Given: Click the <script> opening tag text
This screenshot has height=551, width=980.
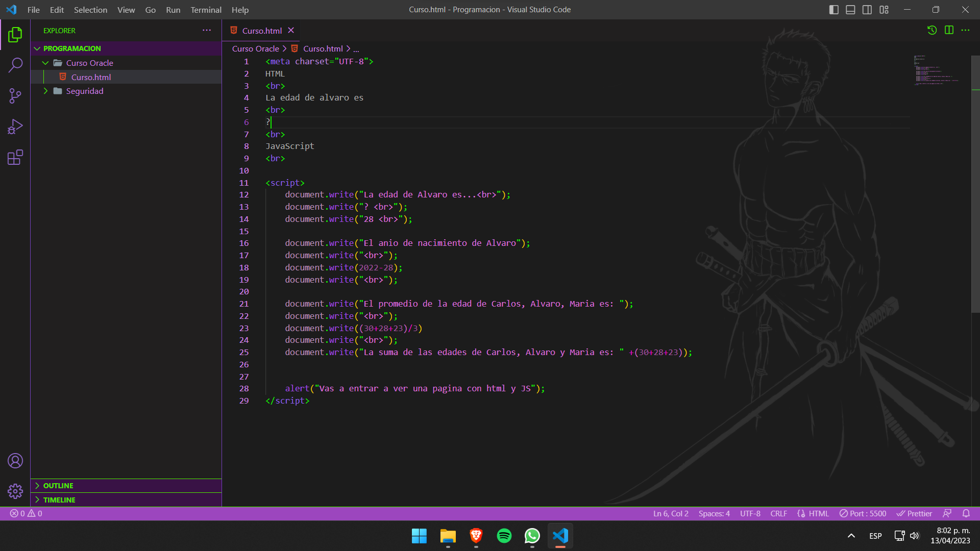Looking at the screenshot, I should [x=285, y=183].
